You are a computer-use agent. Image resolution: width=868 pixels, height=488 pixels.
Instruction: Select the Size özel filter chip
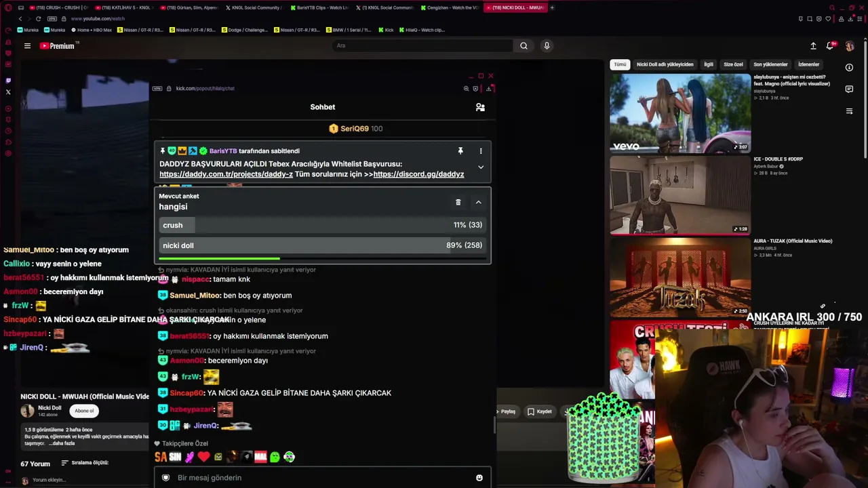click(x=733, y=64)
